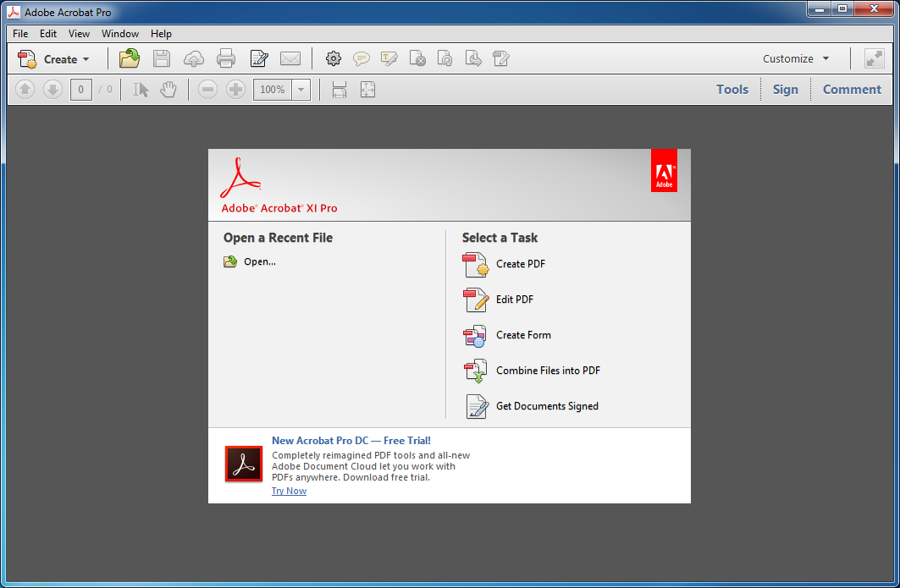Viewport: 900px width, 588px height.
Task: Choose the Select text cursor tool
Action: (x=141, y=90)
